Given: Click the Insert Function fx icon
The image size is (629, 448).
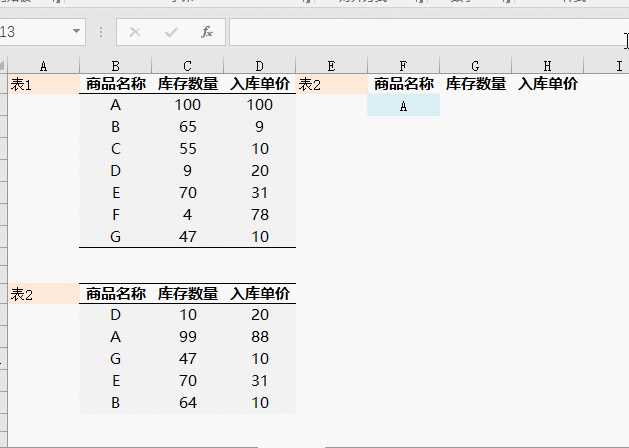Looking at the screenshot, I should click(207, 32).
